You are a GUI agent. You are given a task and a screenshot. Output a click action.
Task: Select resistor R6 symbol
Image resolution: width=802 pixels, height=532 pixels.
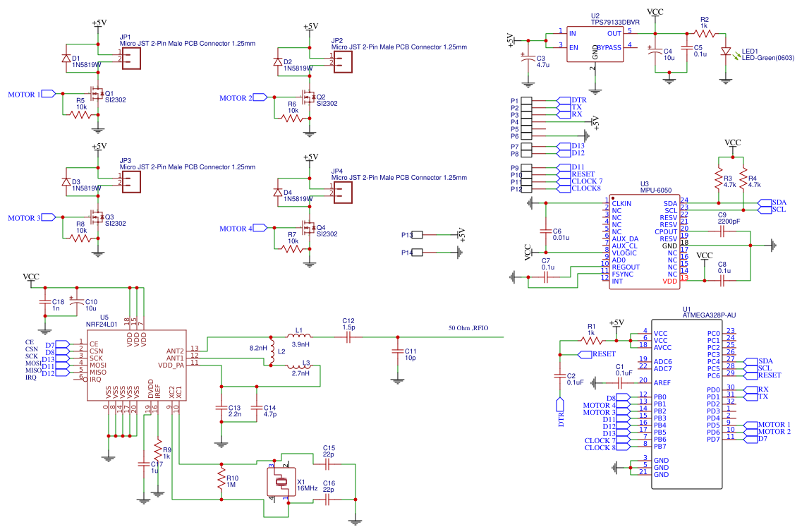[292, 118]
